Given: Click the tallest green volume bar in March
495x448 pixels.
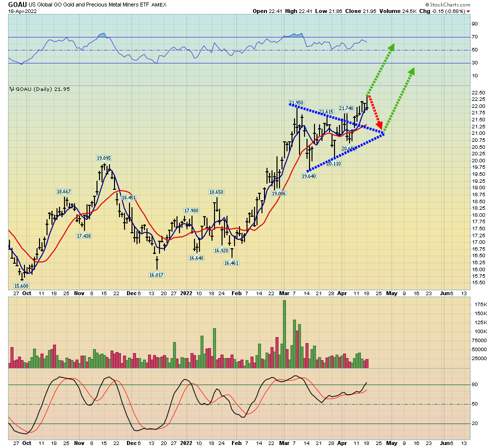Looking at the screenshot, I should click(284, 334).
